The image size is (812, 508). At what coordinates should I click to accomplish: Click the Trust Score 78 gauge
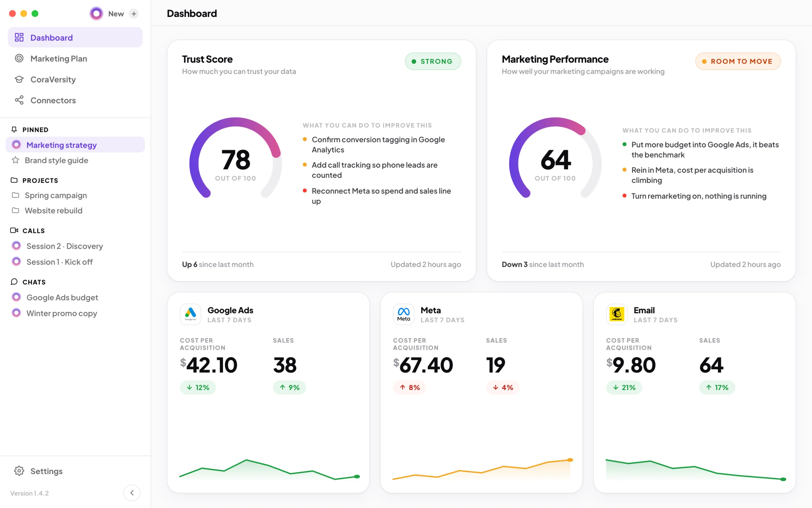coord(235,158)
